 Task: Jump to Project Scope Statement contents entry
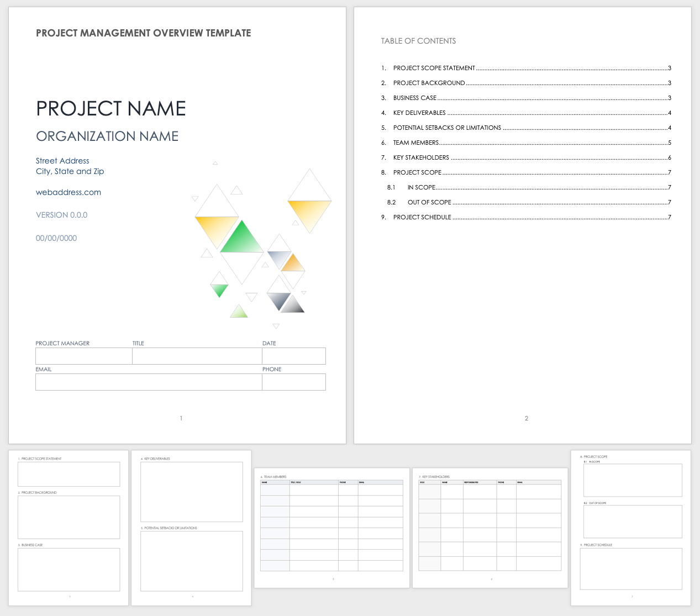point(434,68)
